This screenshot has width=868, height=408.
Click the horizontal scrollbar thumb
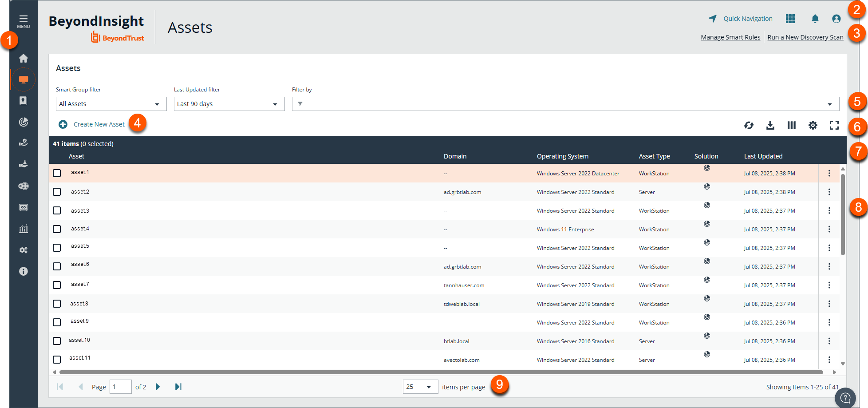(x=441, y=372)
